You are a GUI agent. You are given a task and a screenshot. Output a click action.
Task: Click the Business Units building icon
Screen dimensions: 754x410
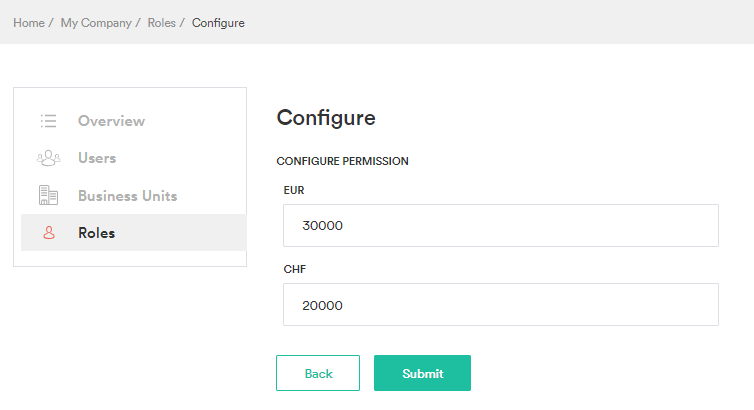click(49, 195)
